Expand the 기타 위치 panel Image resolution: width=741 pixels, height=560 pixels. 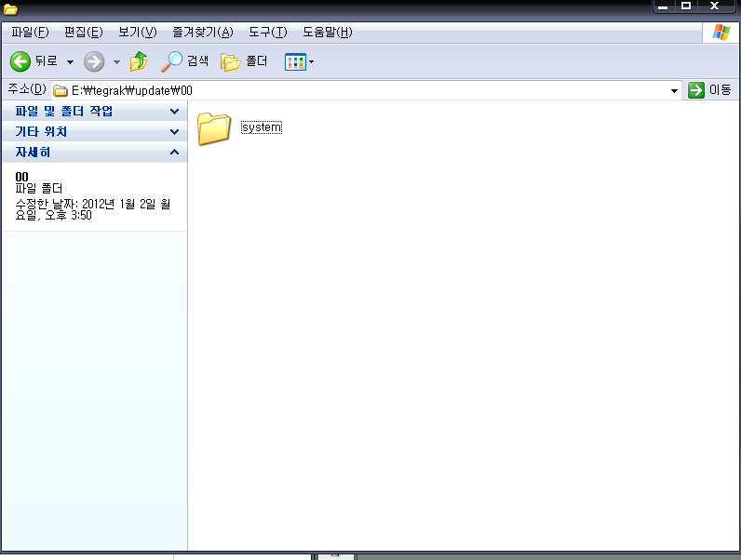pos(174,132)
